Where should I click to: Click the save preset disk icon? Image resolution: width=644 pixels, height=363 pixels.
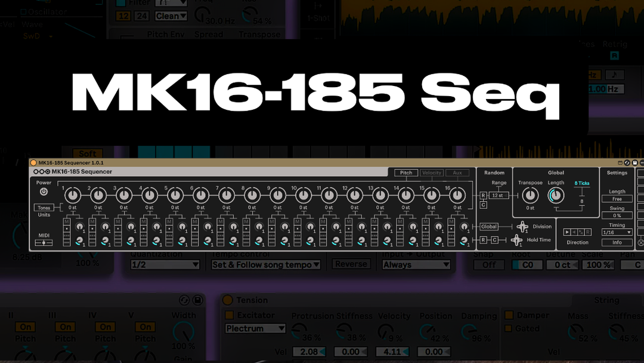[x=634, y=163]
